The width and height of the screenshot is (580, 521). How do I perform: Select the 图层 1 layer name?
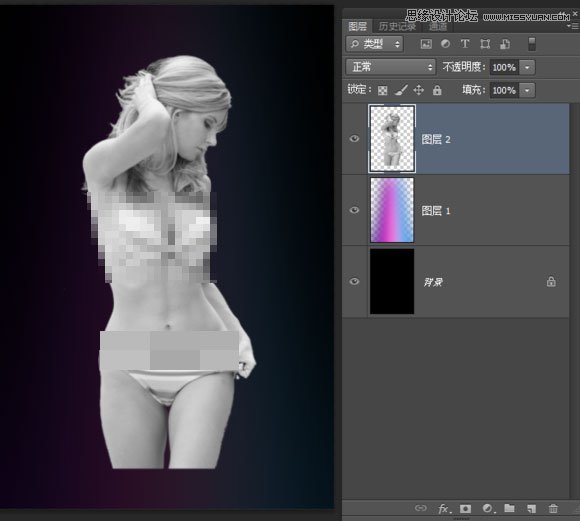(x=436, y=211)
